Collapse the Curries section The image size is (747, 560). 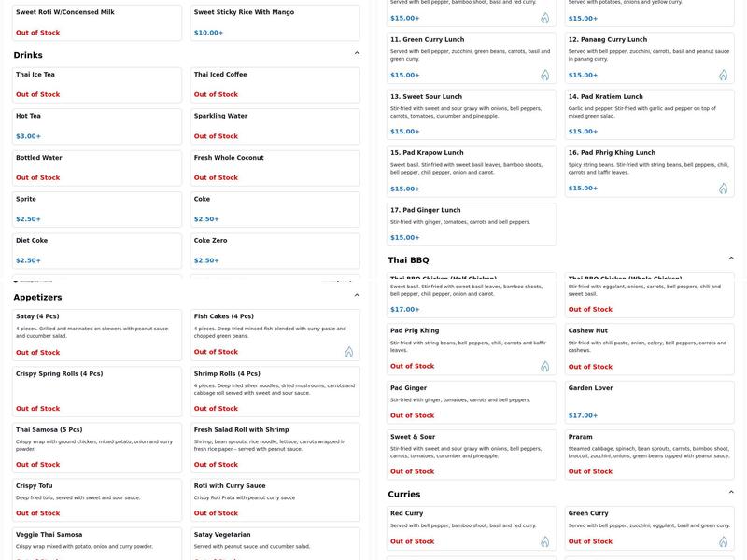(731, 493)
